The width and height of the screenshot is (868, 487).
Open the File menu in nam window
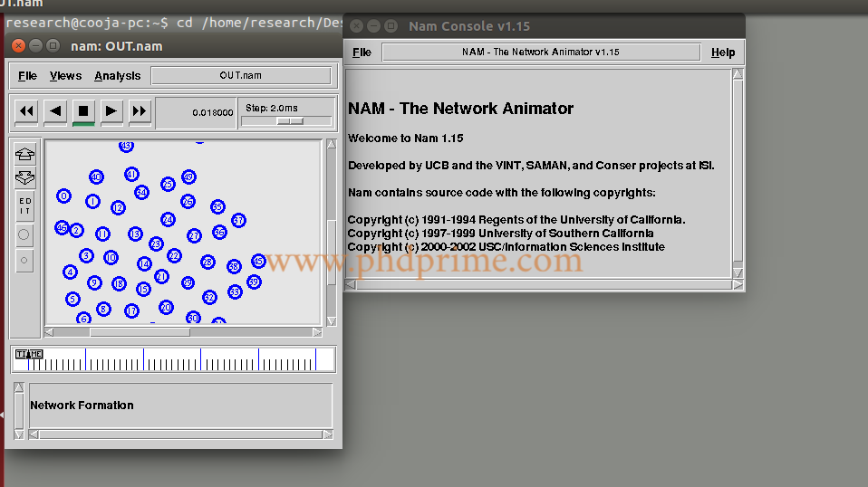point(27,76)
